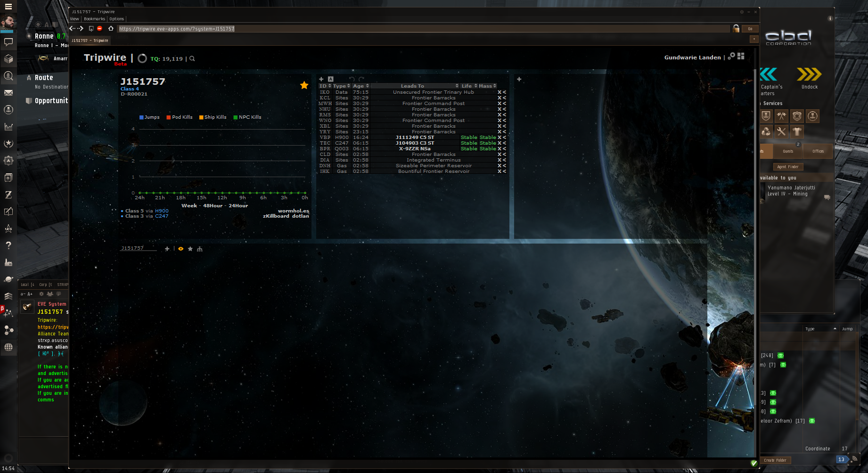Screen dimensions: 868x473
Task: Toggle Pod Kills series in legend
Action: (180, 117)
